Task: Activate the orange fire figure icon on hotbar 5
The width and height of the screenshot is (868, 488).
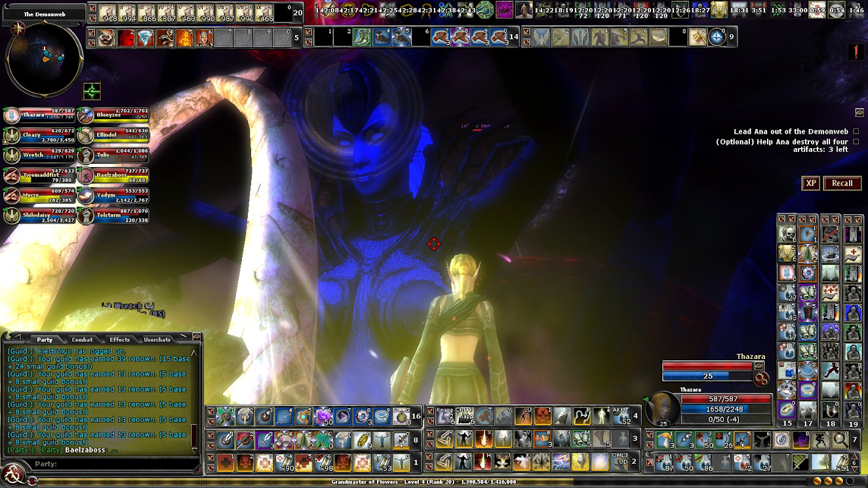Action: coord(184,38)
